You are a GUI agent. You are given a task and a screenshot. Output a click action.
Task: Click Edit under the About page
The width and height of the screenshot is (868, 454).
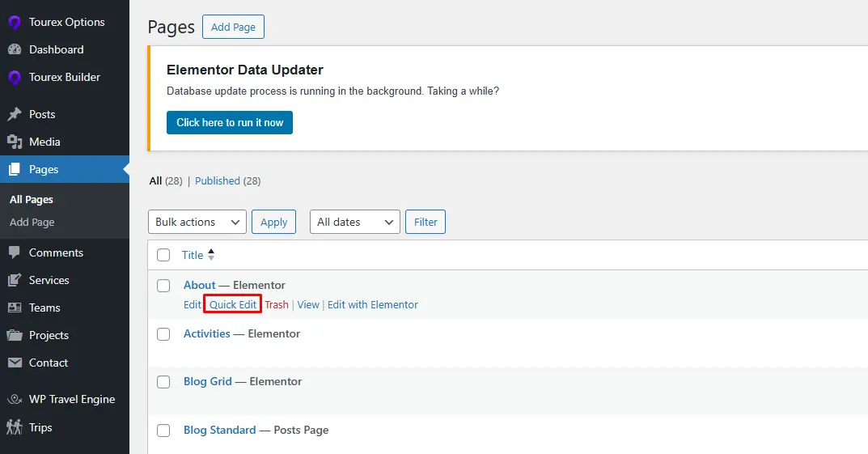[192, 305]
